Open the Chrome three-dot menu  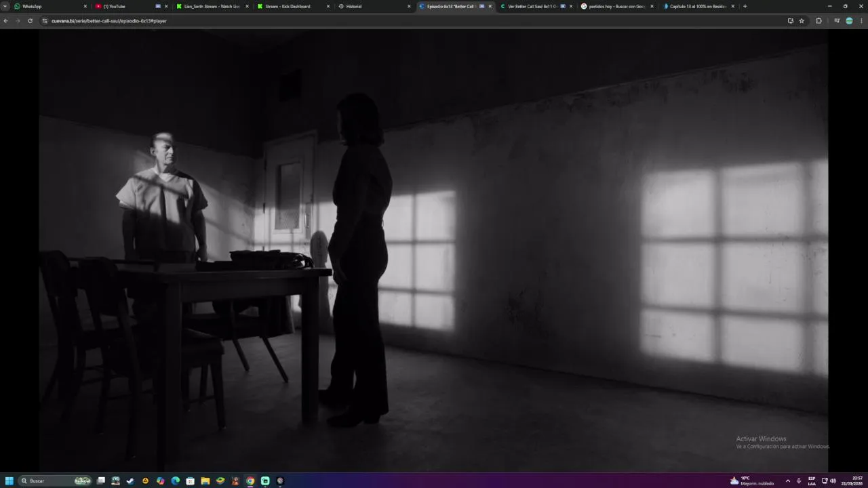(861, 21)
